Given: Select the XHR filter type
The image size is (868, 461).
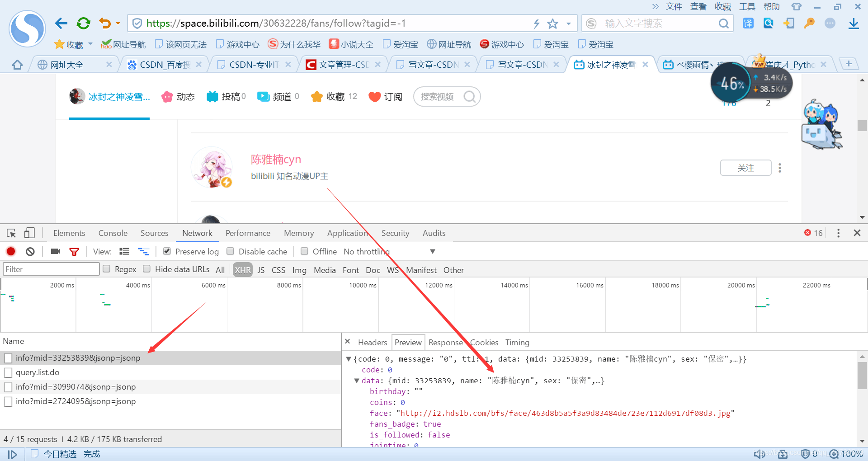Looking at the screenshot, I should pyautogui.click(x=243, y=270).
